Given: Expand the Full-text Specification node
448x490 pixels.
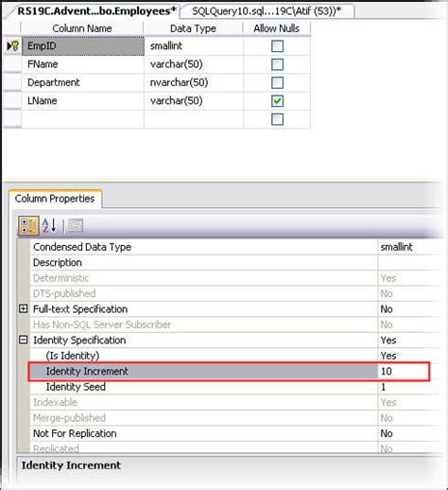Looking at the screenshot, I should [24, 308].
